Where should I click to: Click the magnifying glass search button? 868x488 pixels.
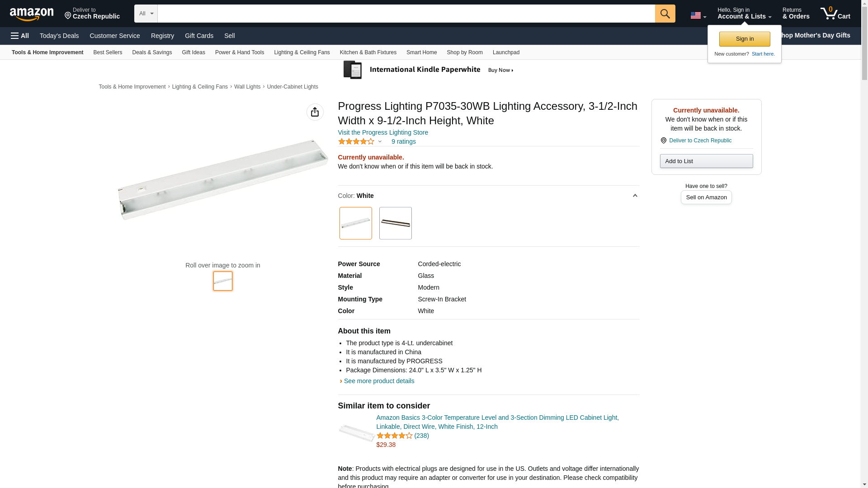tap(665, 14)
